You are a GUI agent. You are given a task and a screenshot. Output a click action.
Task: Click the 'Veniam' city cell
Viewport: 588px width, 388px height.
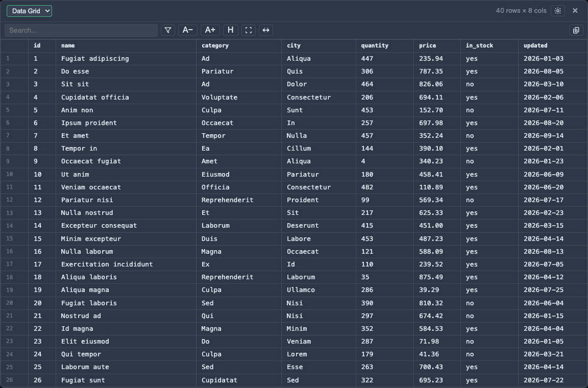pyautogui.click(x=318, y=341)
